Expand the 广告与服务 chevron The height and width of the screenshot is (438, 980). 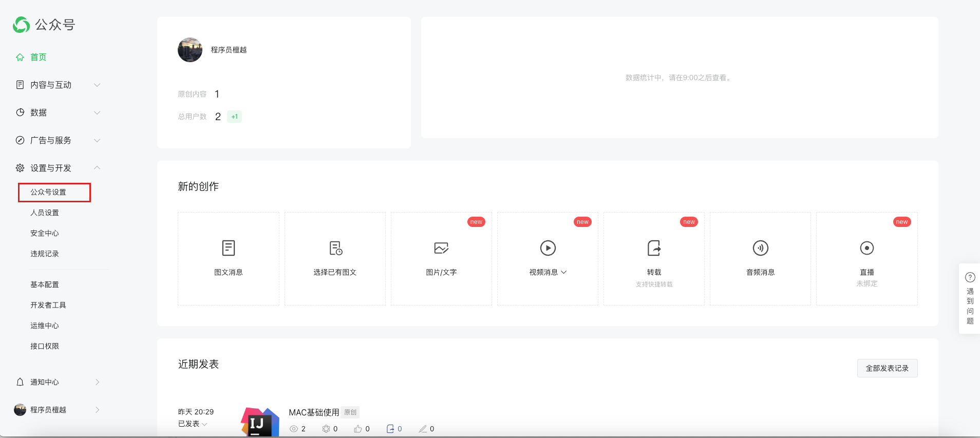click(97, 140)
